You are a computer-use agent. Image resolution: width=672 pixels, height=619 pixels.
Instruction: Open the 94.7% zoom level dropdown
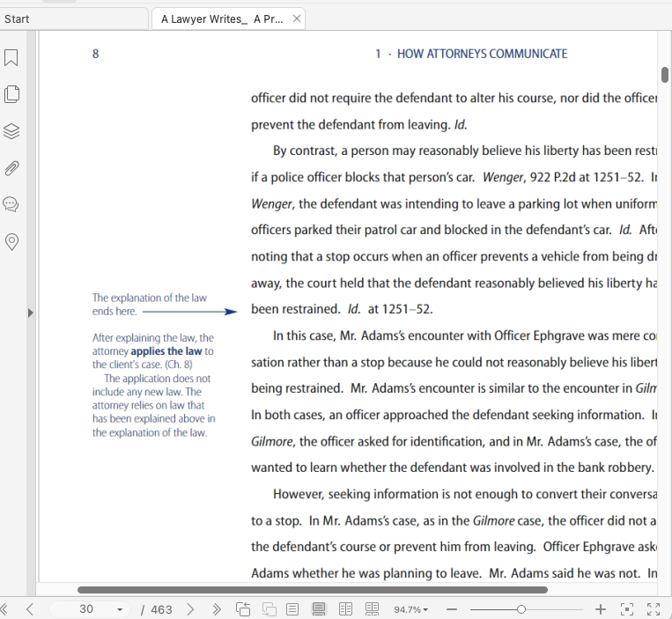point(410,609)
